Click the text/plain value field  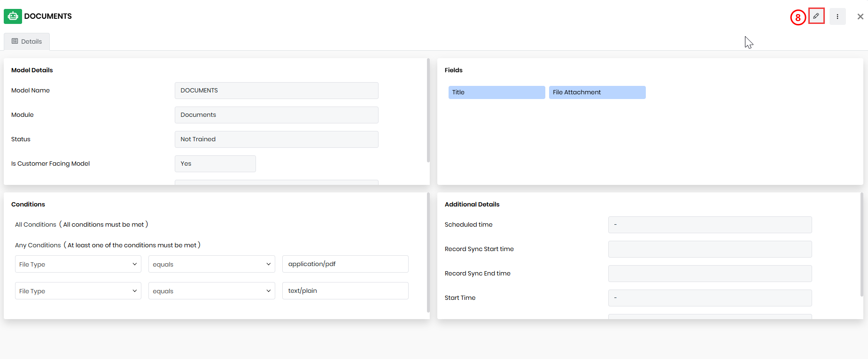click(x=345, y=290)
